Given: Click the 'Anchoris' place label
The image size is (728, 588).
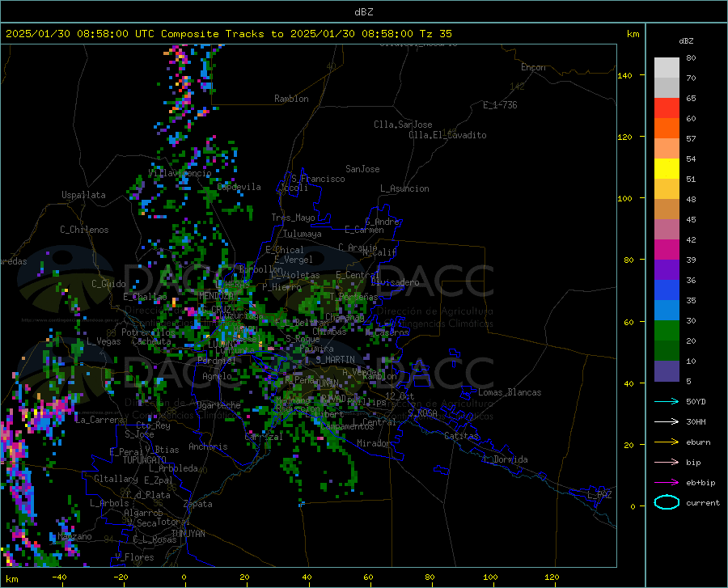Looking at the screenshot, I should click(x=208, y=446).
